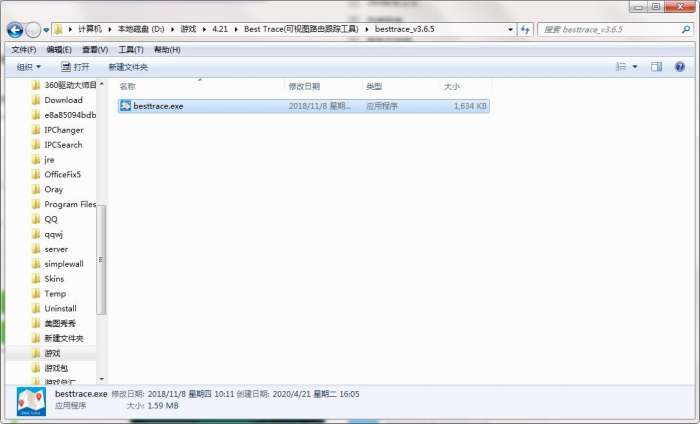
Task: Click the IPCSearch folder icon
Action: point(36,145)
